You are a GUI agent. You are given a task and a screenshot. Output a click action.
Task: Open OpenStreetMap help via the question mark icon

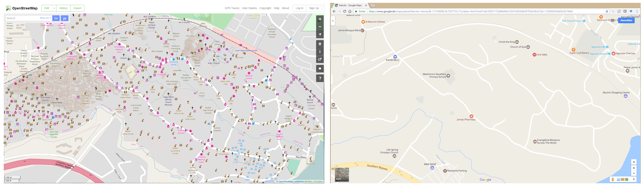(x=320, y=78)
